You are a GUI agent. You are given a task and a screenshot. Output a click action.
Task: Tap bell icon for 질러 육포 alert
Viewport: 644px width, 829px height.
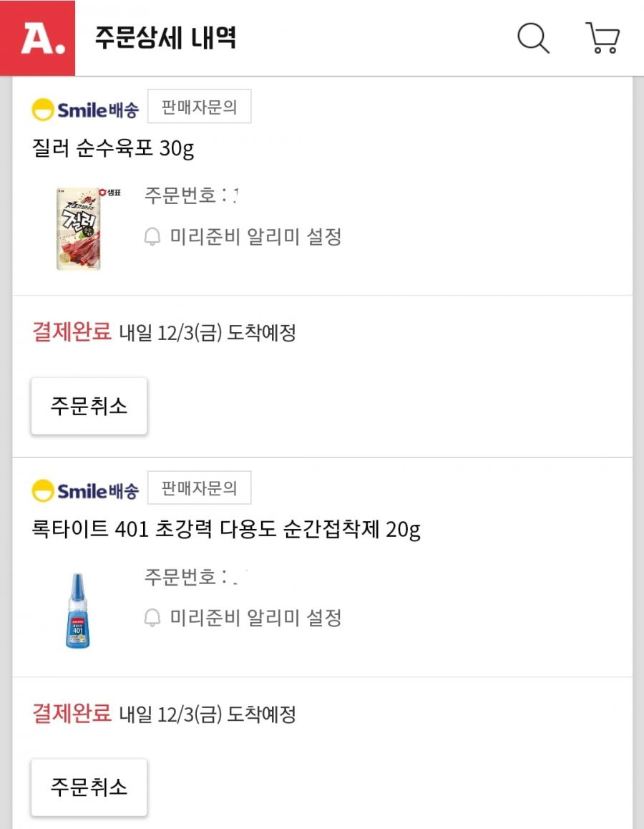pos(152,236)
